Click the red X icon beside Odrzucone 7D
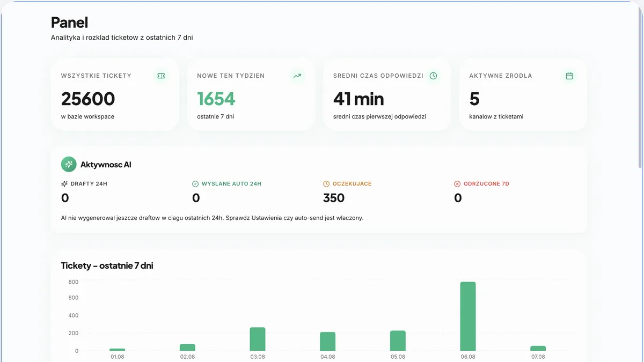The width and height of the screenshot is (644, 362). [457, 184]
